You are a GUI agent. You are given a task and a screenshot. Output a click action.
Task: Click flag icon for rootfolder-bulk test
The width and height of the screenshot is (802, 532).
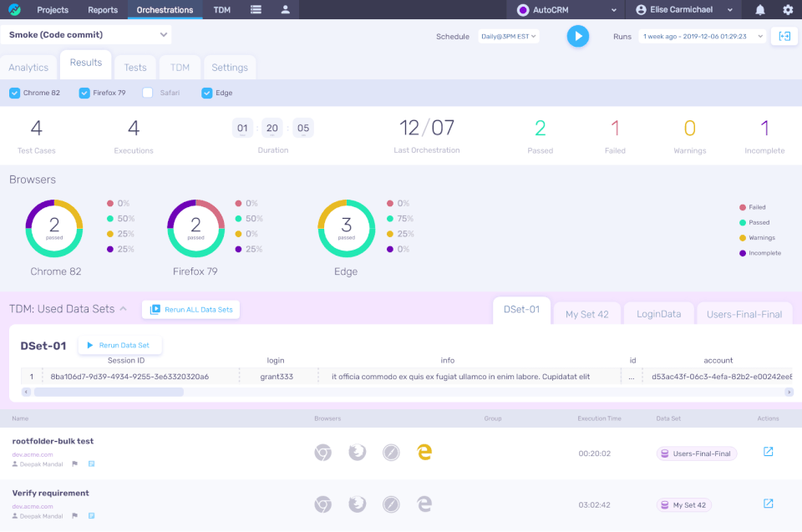click(x=74, y=464)
